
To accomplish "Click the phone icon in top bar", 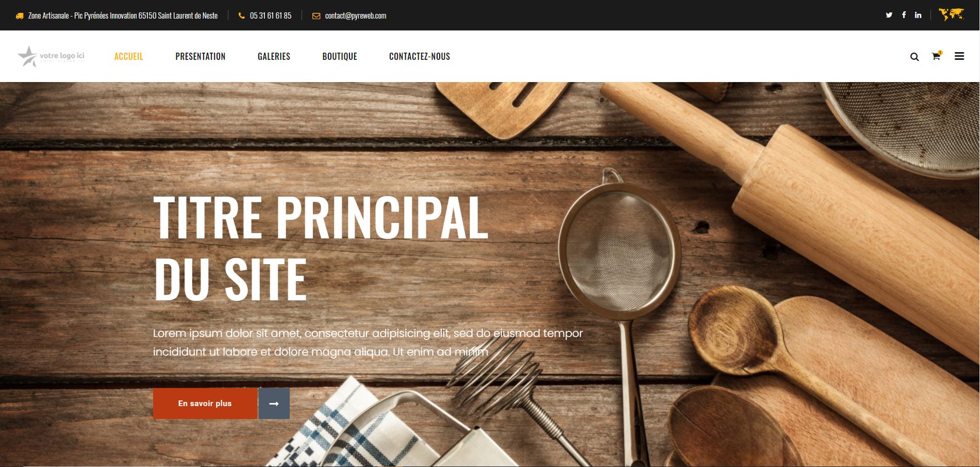I will pyautogui.click(x=242, y=15).
